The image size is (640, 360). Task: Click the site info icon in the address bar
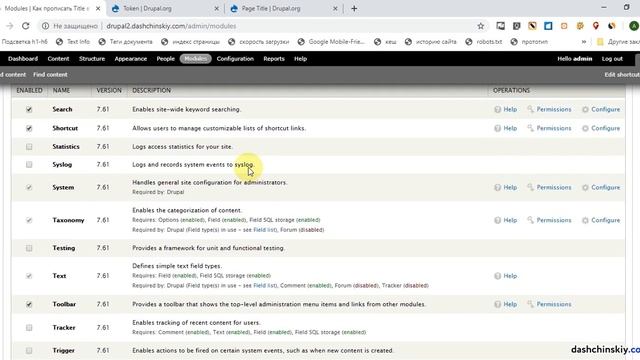tap(45, 26)
